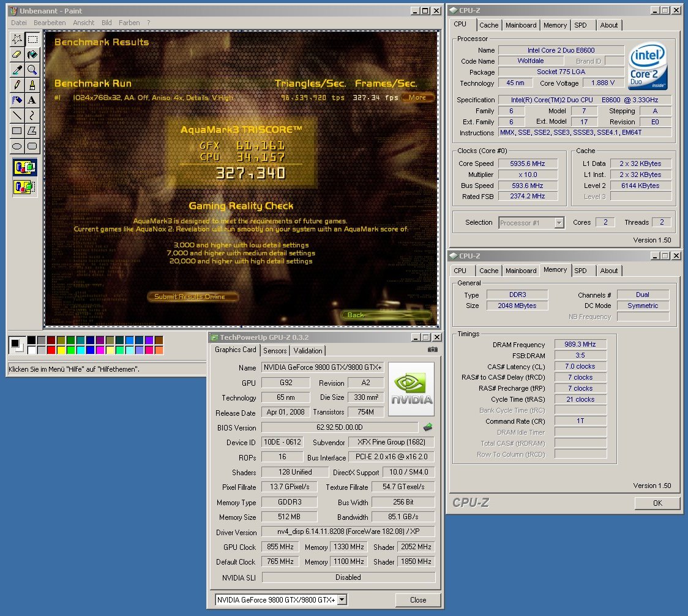Select the Magnifier tool in Paint
This screenshot has height=616, width=688.
32,70
